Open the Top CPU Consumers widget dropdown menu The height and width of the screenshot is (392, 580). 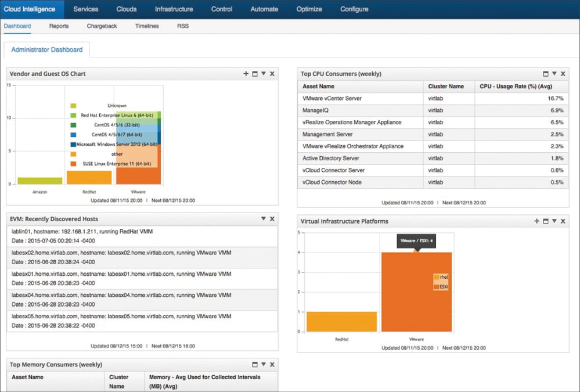(554, 74)
